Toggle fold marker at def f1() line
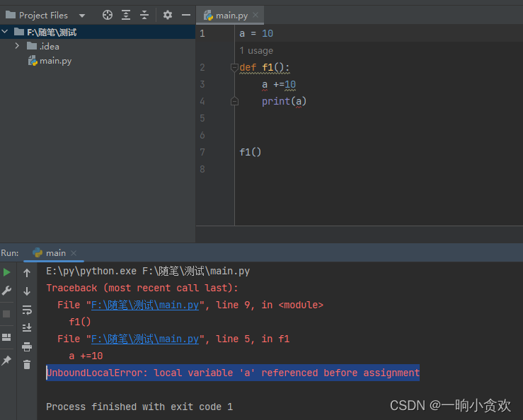The image size is (523, 420). coord(234,68)
